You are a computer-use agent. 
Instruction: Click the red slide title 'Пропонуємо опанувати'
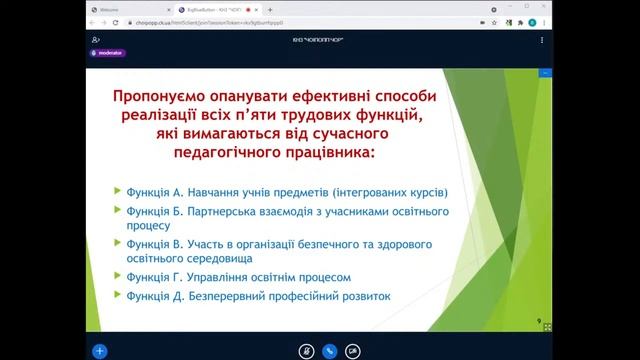pyautogui.click(x=275, y=124)
